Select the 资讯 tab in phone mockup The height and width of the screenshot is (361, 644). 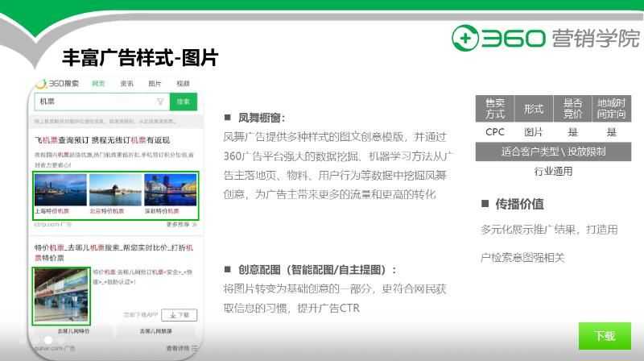pos(126,84)
